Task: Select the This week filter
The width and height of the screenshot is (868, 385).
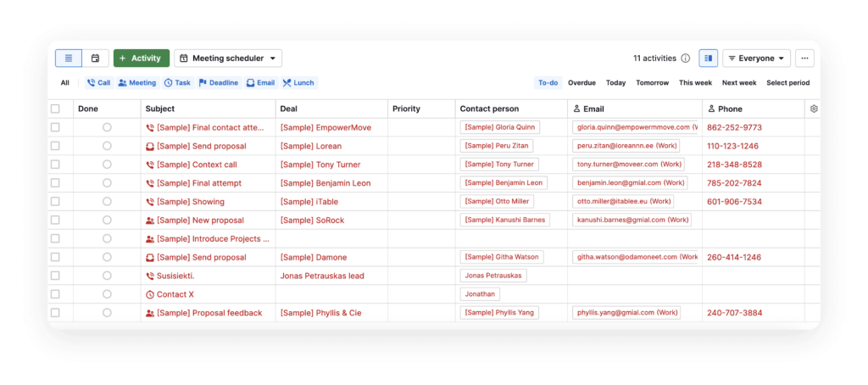Action: (x=695, y=83)
